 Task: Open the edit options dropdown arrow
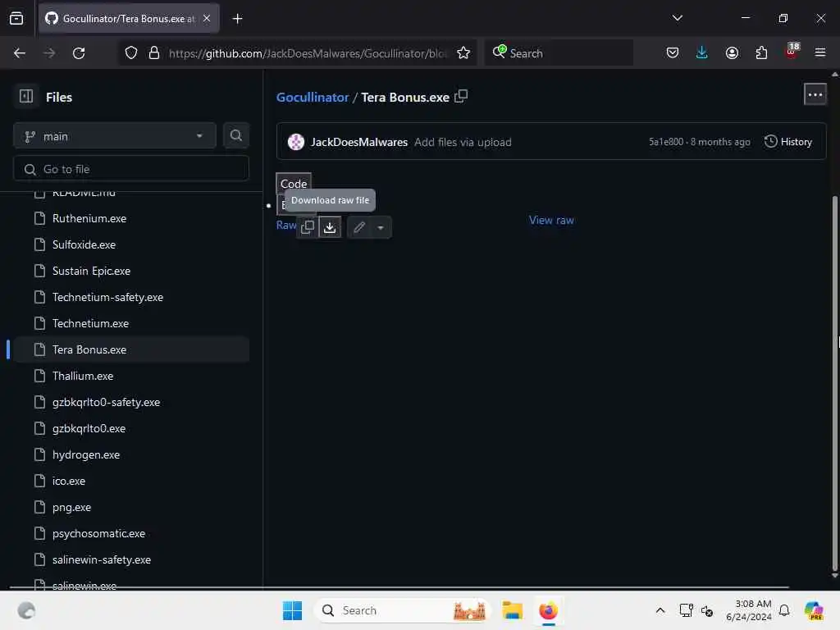381,227
